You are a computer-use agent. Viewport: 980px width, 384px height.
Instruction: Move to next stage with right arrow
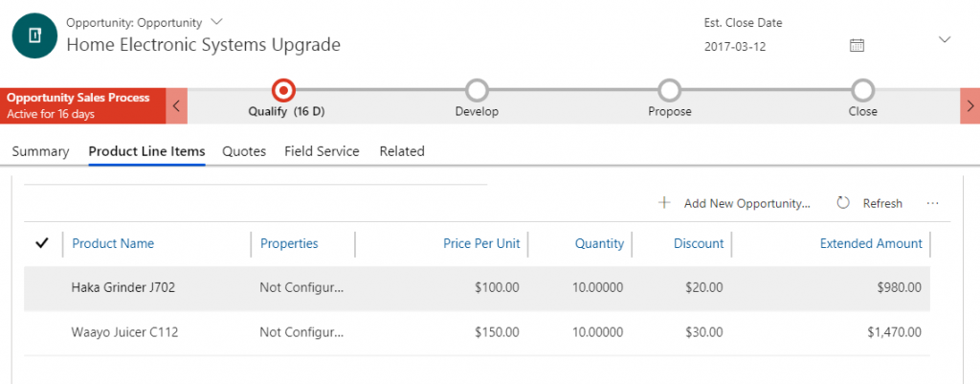969,105
